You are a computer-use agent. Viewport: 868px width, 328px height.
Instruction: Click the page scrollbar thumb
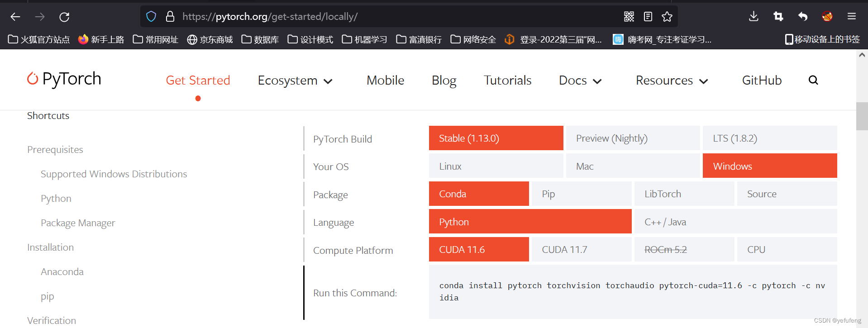pos(862,116)
